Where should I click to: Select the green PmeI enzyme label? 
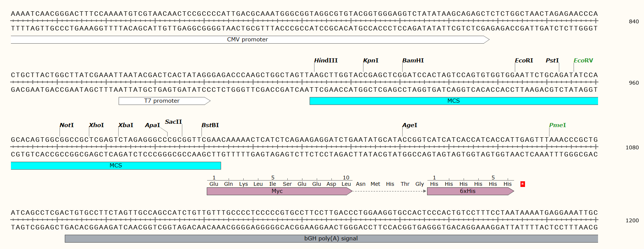[557, 125]
